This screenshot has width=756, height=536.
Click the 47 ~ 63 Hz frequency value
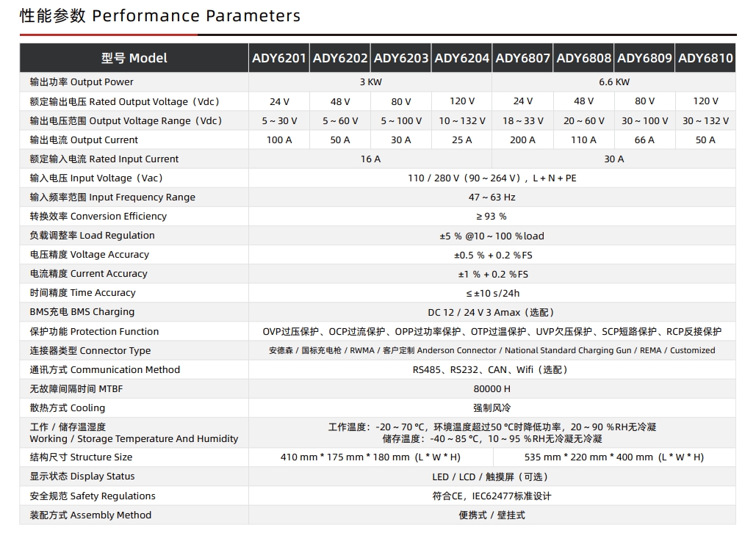(x=492, y=197)
